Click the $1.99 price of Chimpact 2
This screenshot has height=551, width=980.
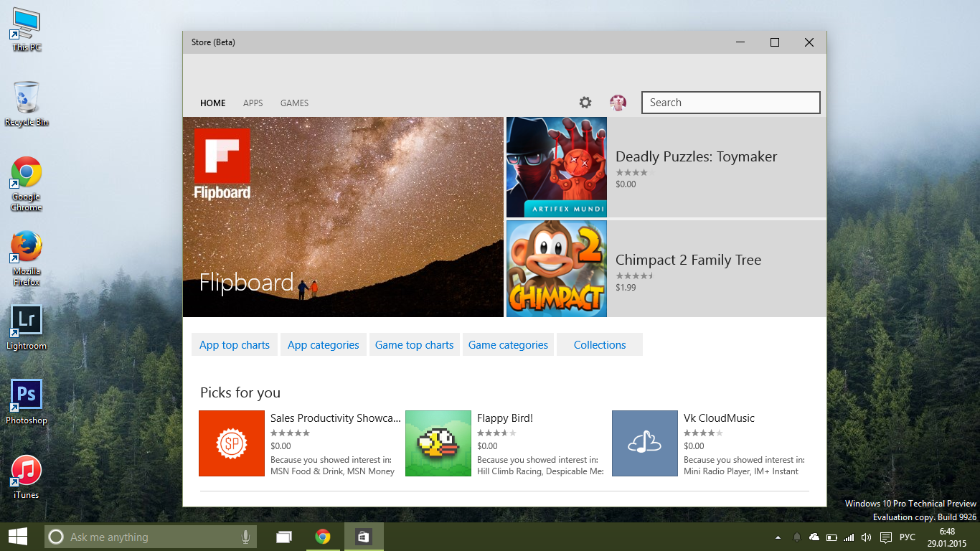[626, 288]
